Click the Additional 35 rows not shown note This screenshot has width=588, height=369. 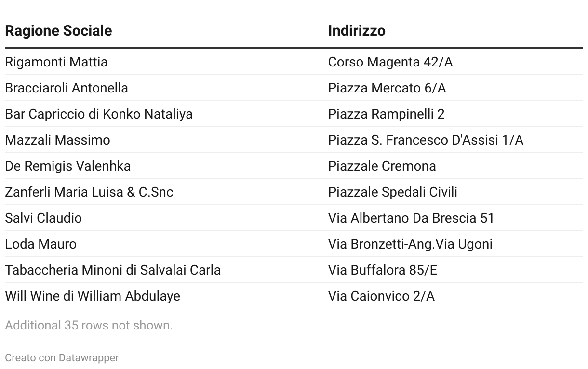[x=89, y=326]
